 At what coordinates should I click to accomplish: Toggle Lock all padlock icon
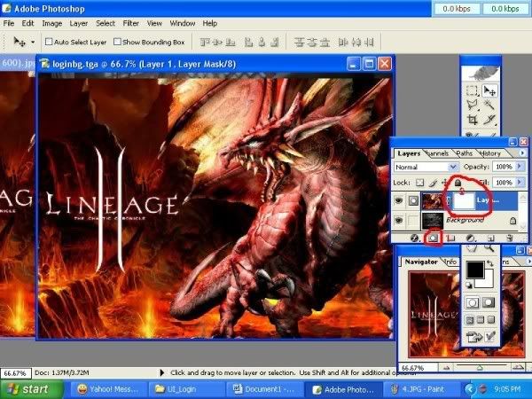(x=458, y=183)
